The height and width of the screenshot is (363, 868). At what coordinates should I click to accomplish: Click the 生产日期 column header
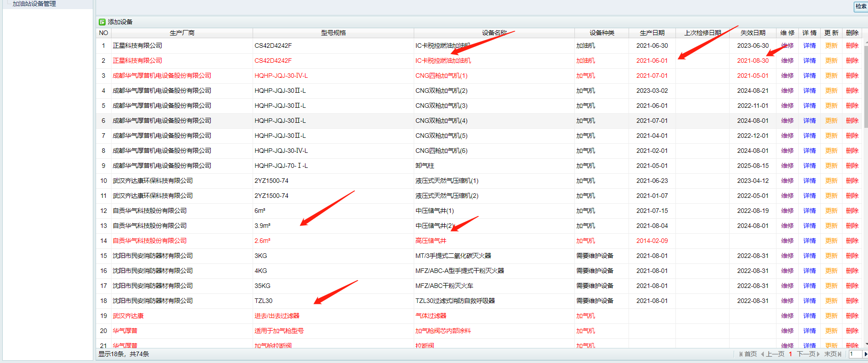point(652,33)
